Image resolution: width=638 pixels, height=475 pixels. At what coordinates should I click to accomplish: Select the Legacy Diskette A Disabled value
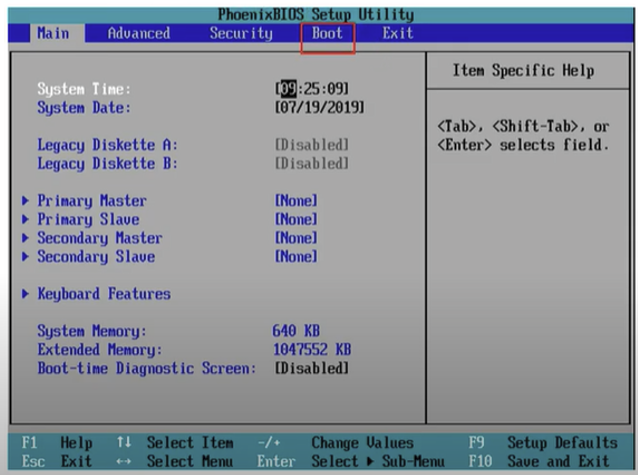click(312, 144)
